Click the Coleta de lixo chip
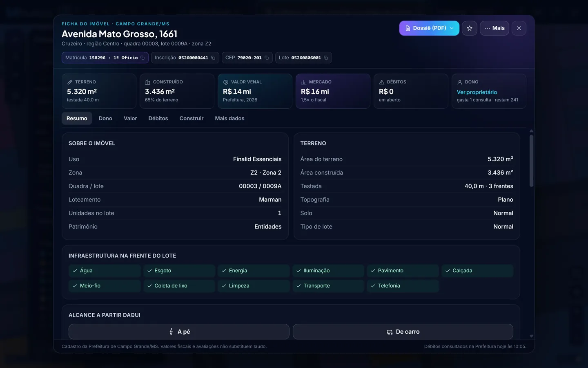Screen dimensions: 588x368 179,286
